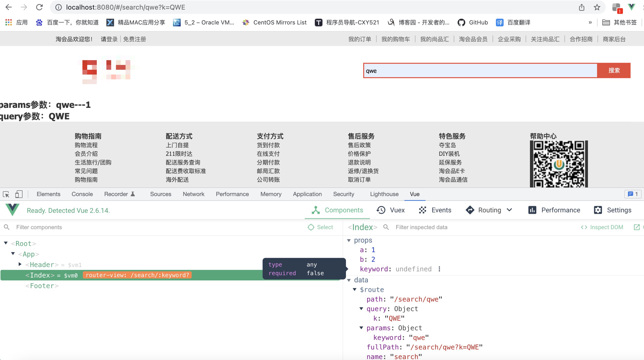The width and height of the screenshot is (644, 360).
Task: Toggle the device toolbar icon
Action: tap(19, 194)
